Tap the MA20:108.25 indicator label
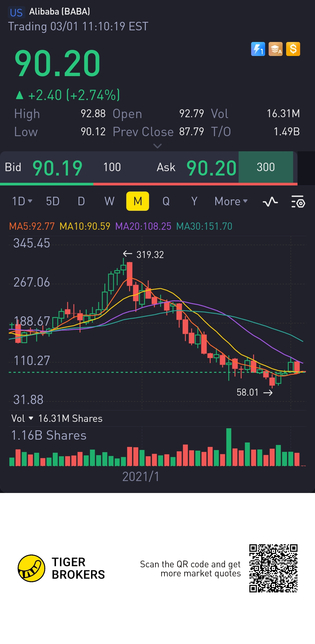Screen dimensions: 315x644 [143, 226]
